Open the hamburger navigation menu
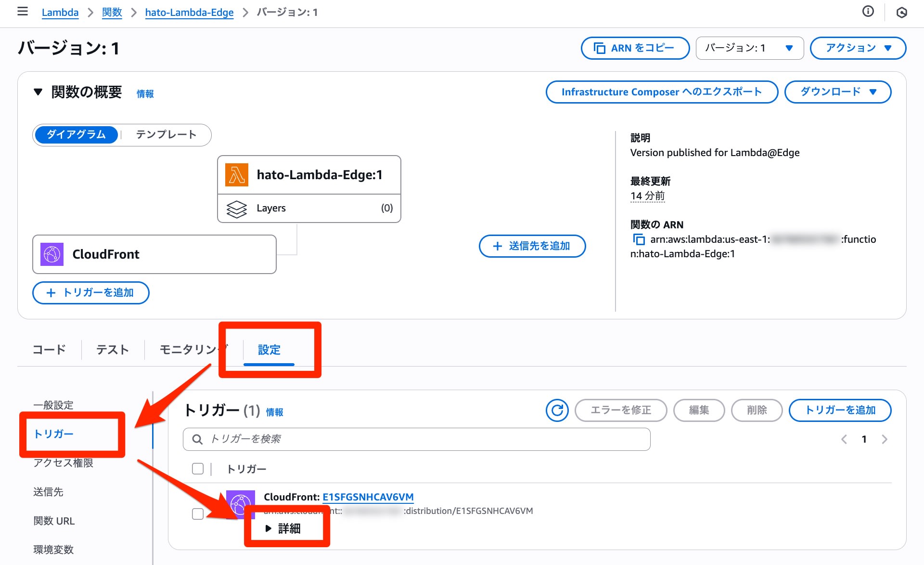 click(23, 12)
